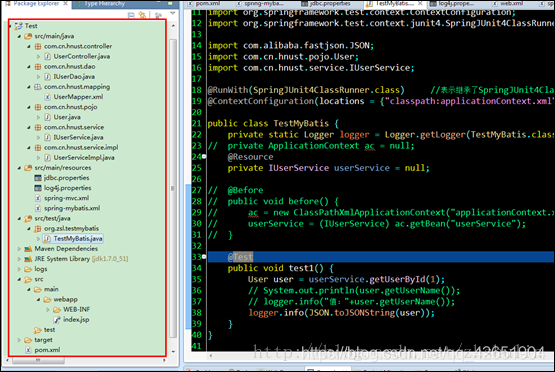Close the Package Explorer tab
Viewport: 555px width, 372px height.
[x=65, y=4]
